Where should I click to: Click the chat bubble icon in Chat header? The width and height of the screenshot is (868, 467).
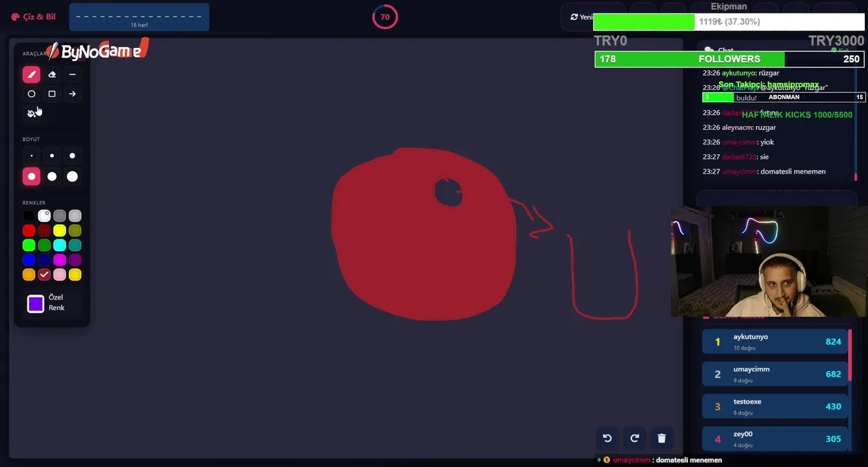pyautogui.click(x=709, y=51)
